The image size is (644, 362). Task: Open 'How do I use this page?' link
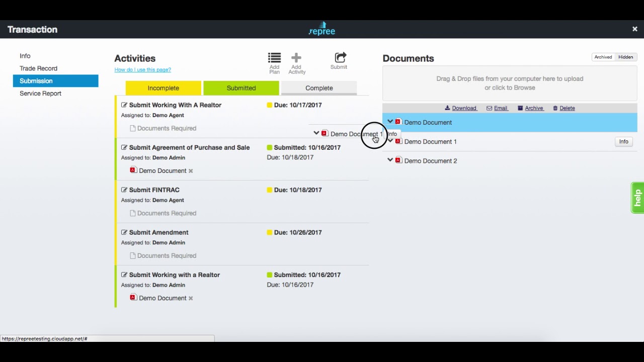pyautogui.click(x=143, y=70)
